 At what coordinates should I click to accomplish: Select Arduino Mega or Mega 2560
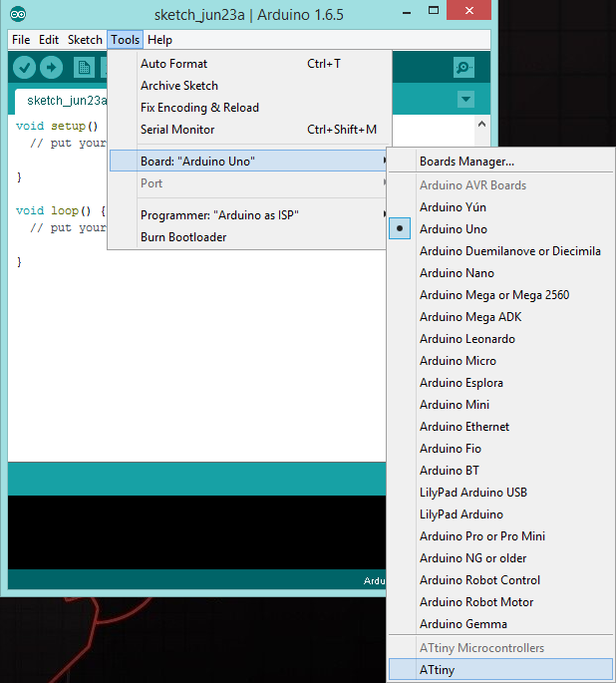pos(500,295)
